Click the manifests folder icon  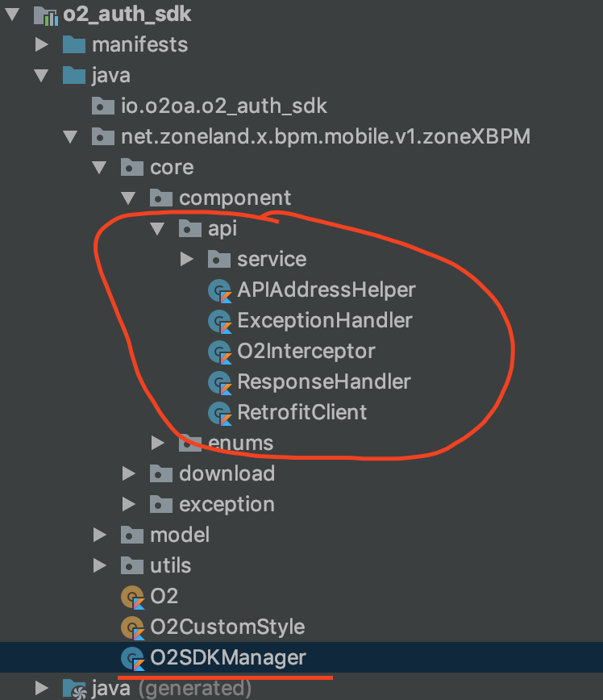[x=74, y=44]
